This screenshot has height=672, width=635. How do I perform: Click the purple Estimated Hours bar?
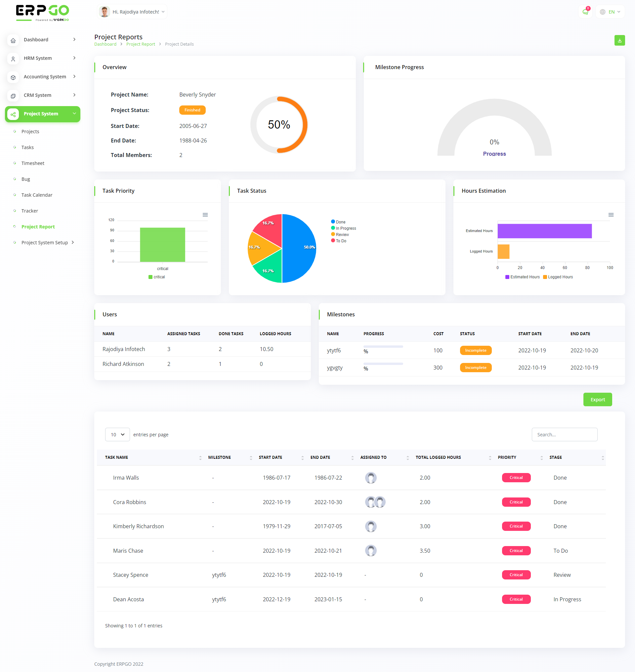545,231
